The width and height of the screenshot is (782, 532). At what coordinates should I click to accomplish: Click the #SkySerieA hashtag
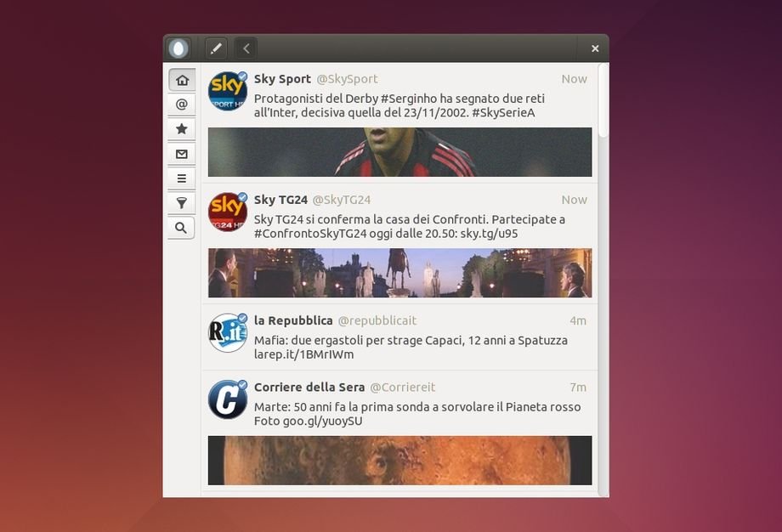pyautogui.click(x=503, y=113)
